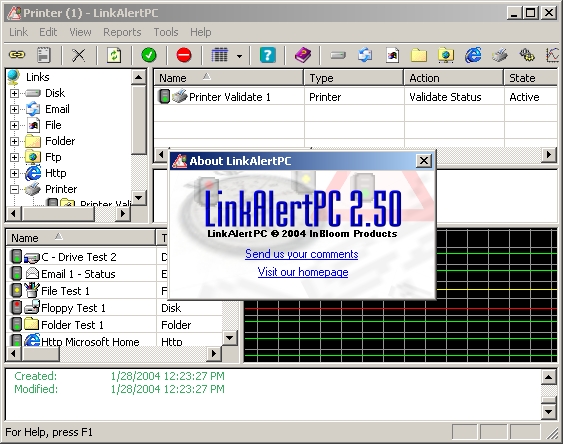Click the FTP folder globe toolbar icon
The height and width of the screenshot is (444, 563).
tap(446, 55)
